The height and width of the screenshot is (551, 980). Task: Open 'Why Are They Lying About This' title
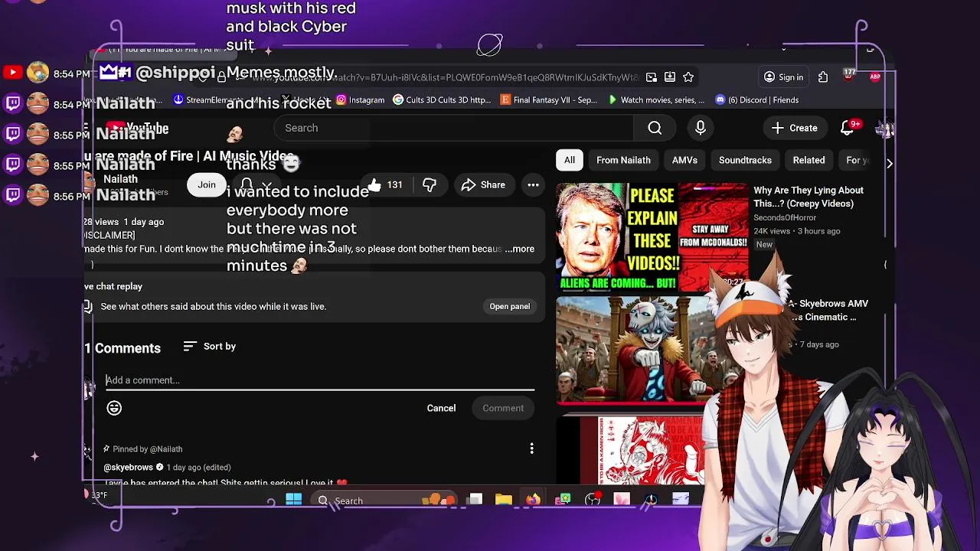tap(808, 197)
